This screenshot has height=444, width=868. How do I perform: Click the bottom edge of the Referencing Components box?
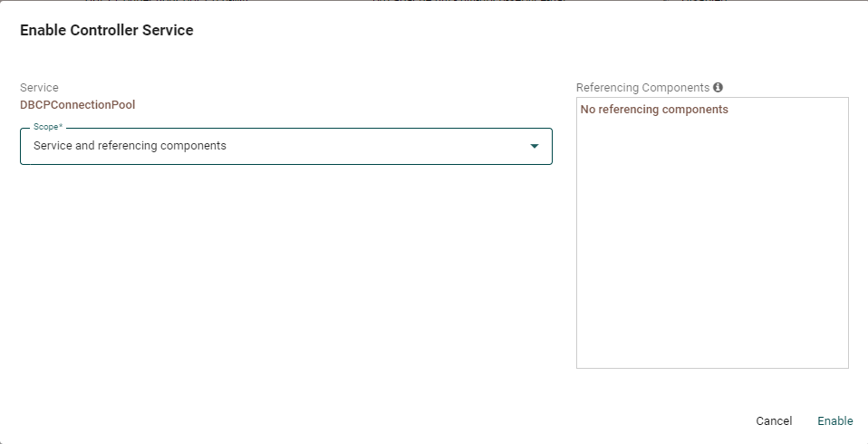click(x=712, y=368)
